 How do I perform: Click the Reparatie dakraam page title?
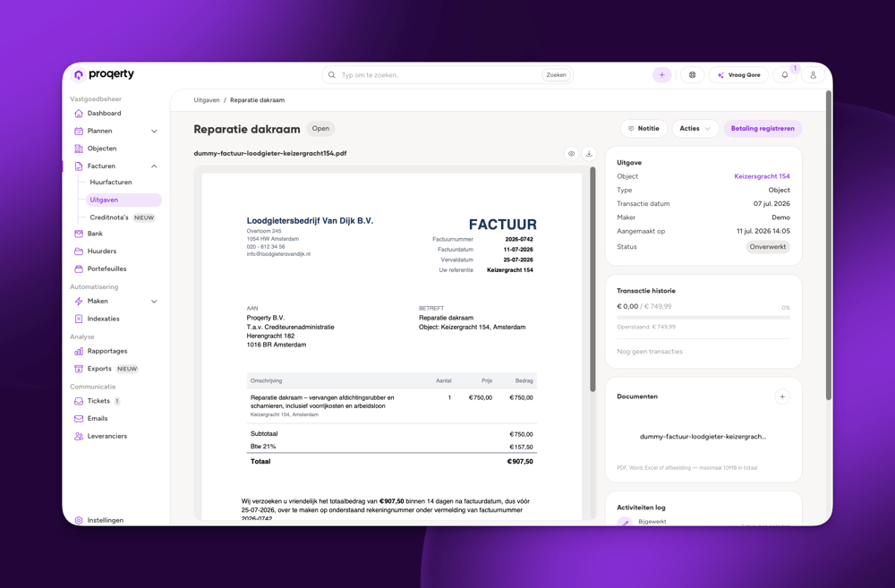point(247,129)
